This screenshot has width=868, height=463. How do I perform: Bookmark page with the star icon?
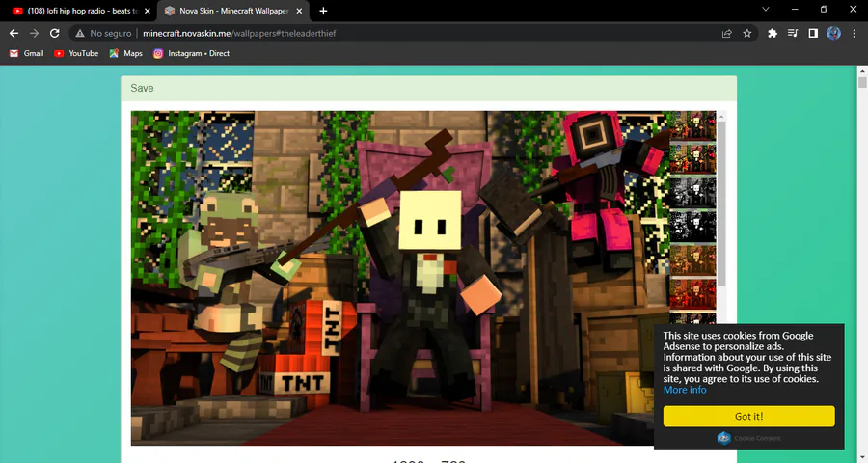tap(746, 33)
